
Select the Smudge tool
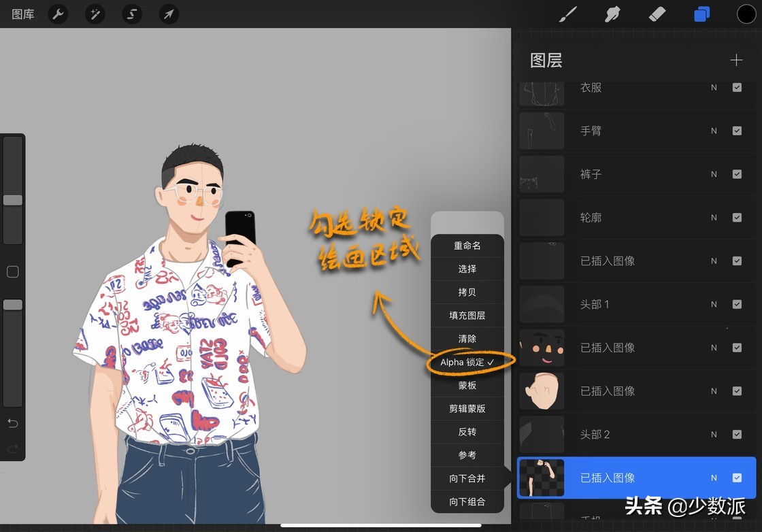point(612,14)
